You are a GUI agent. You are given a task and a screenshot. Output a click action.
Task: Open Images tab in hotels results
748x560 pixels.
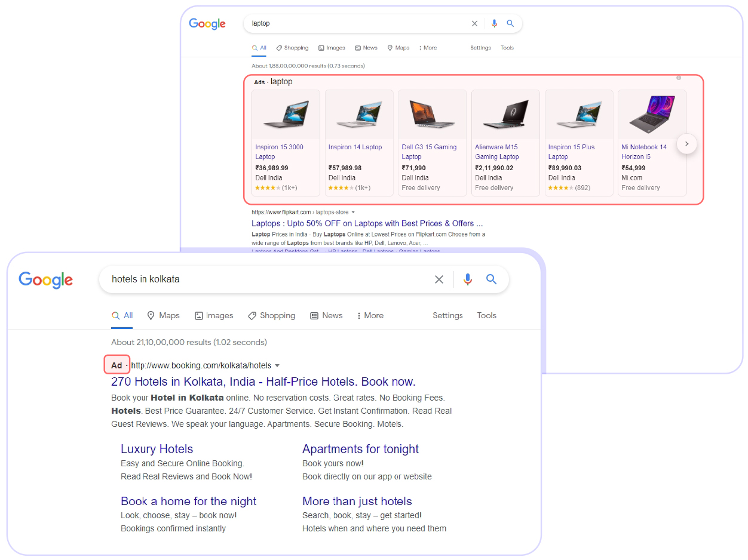(x=214, y=315)
